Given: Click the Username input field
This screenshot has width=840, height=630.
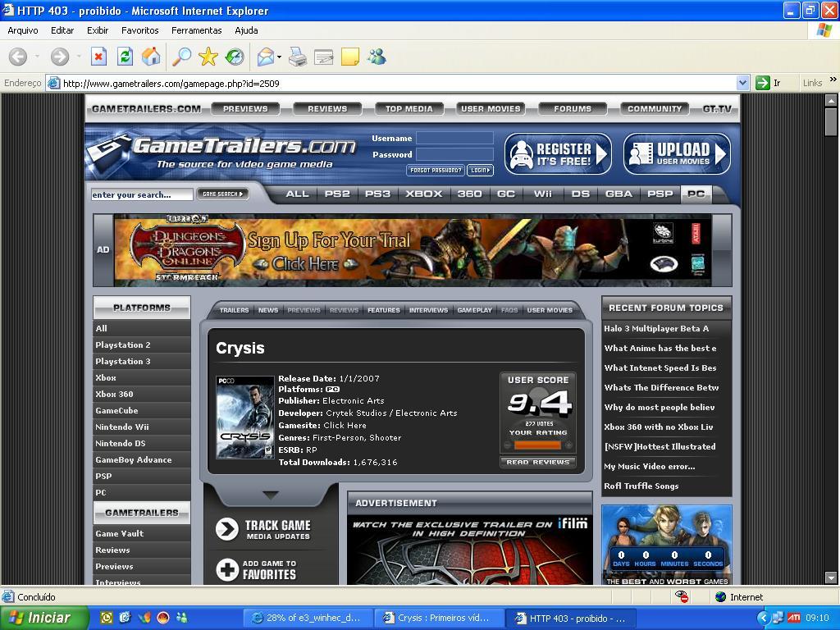Looking at the screenshot, I should click(x=454, y=138).
